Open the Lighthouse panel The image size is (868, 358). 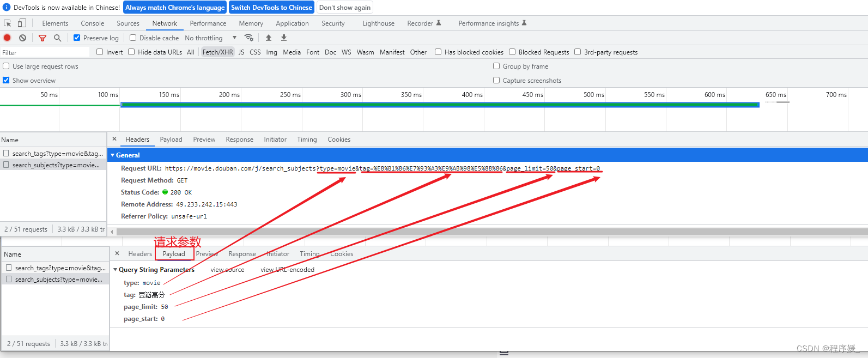tap(379, 23)
